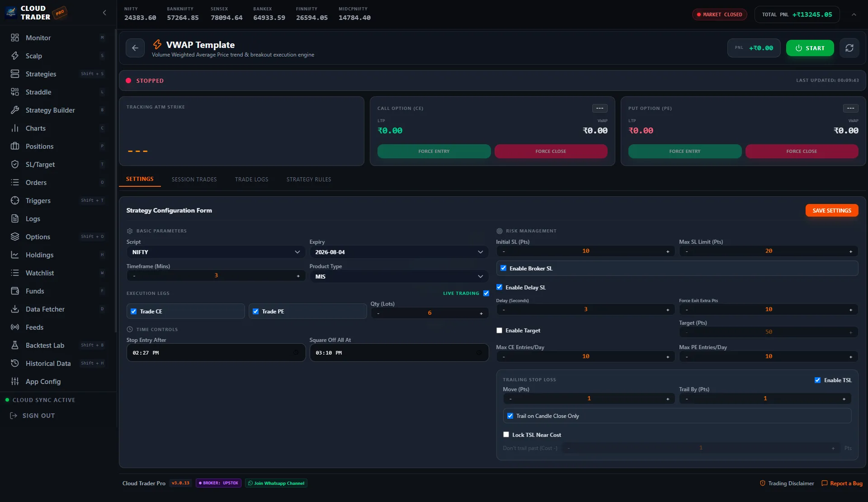Open the Product Type MIS dropdown
Viewport: 868px width, 502px height.
[399, 276]
